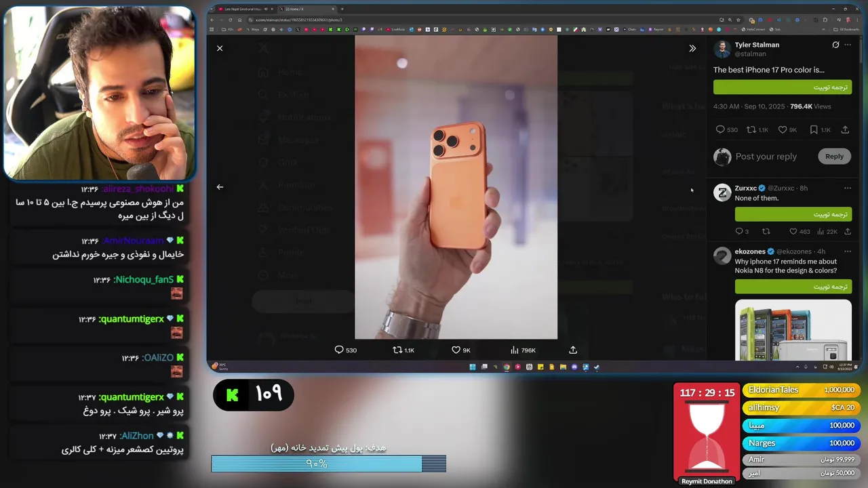Open a new browser tab
Viewport: 868px width, 488px height.
point(342,9)
